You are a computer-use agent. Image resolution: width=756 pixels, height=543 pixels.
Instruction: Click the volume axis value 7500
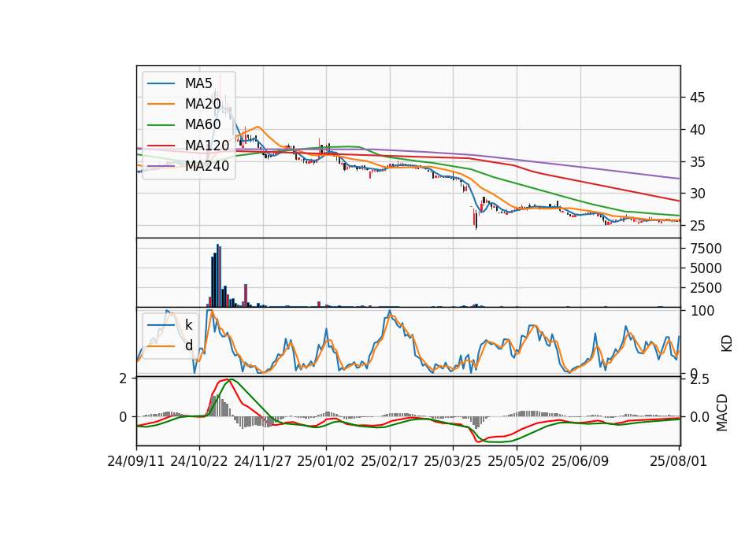pyautogui.click(x=706, y=249)
